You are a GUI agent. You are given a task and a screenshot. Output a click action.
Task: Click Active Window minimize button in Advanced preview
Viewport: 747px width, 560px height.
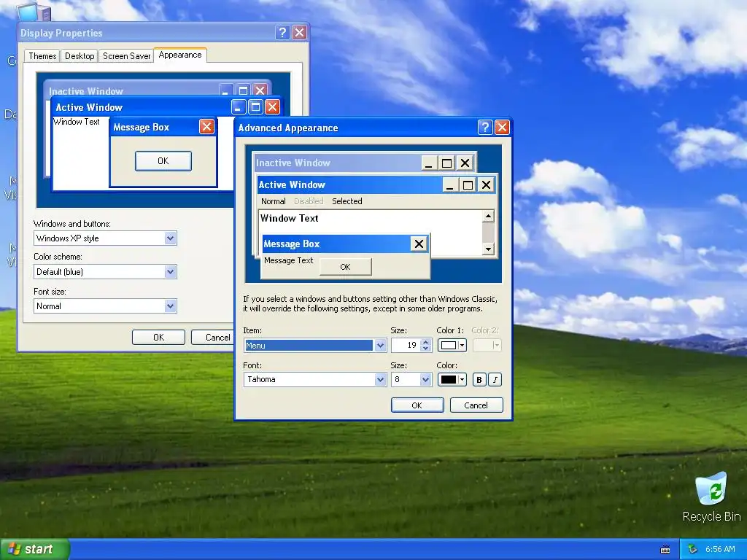(449, 184)
